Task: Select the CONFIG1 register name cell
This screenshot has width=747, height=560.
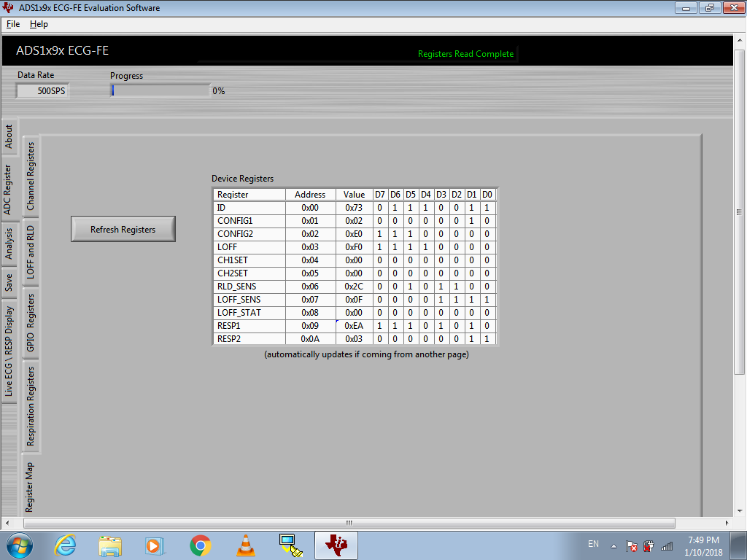Action: coord(249,221)
